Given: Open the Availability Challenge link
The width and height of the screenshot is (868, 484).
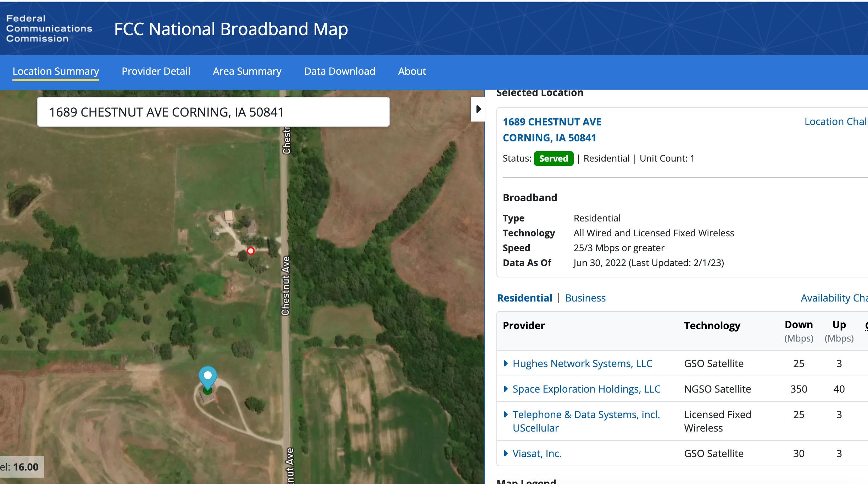Looking at the screenshot, I should tap(833, 298).
